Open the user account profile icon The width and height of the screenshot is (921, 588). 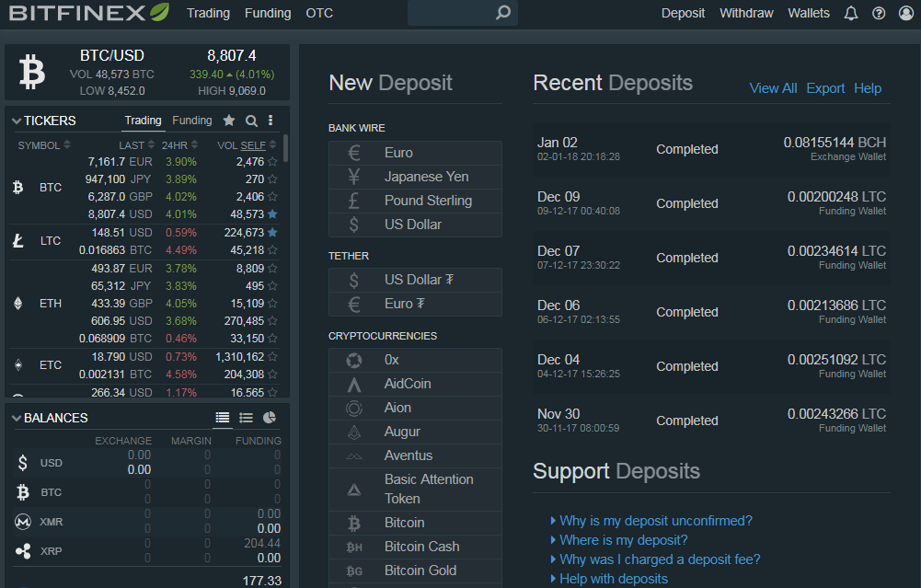(906, 13)
